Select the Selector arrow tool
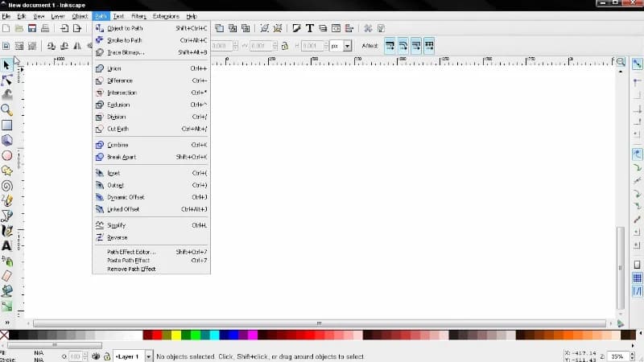Image resolution: width=644 pixels, height=362 pixels. 6,65
